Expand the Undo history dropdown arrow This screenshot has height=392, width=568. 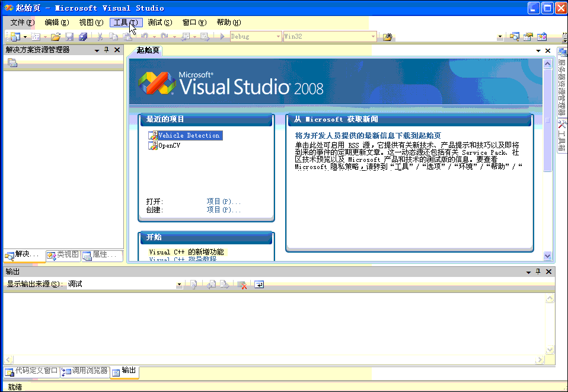point(154,37)
